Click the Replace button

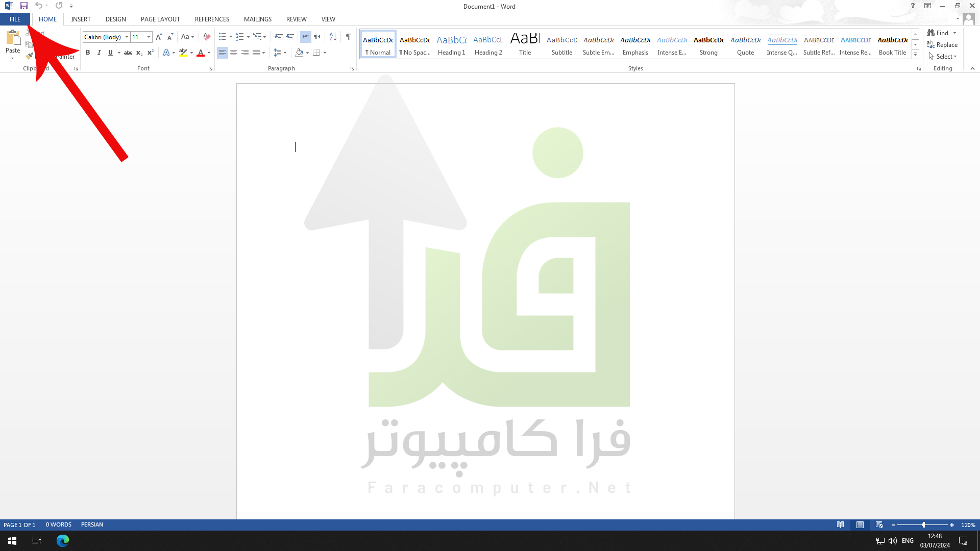(x=942, y=45)
